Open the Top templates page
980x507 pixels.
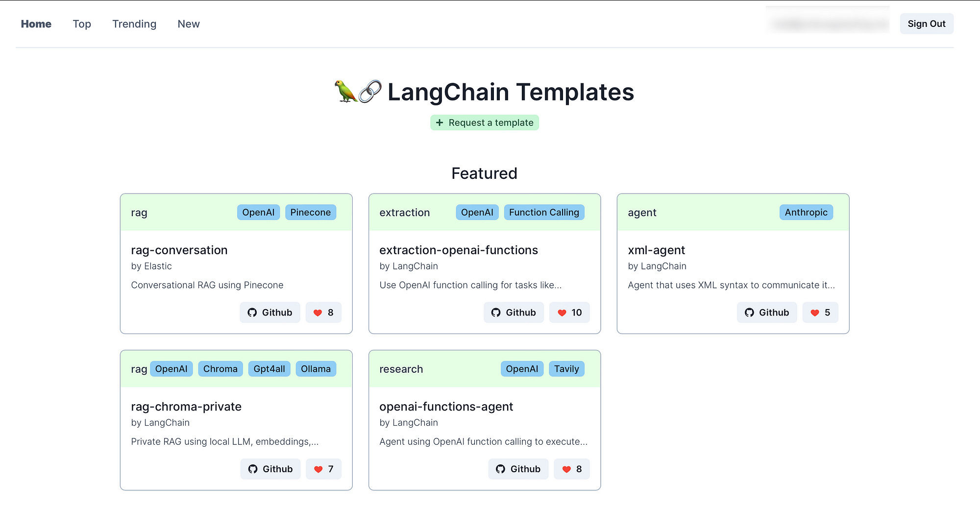click(81, 24)
